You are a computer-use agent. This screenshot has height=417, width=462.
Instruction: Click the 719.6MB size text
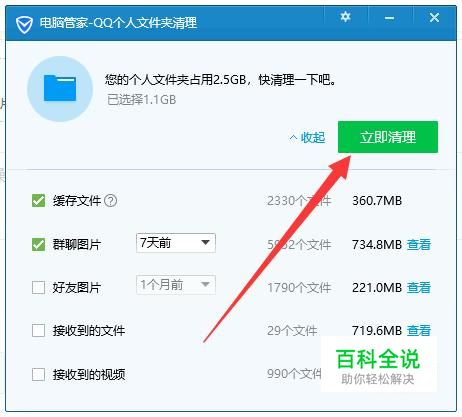pyautogui.click(x=377, y=331)
